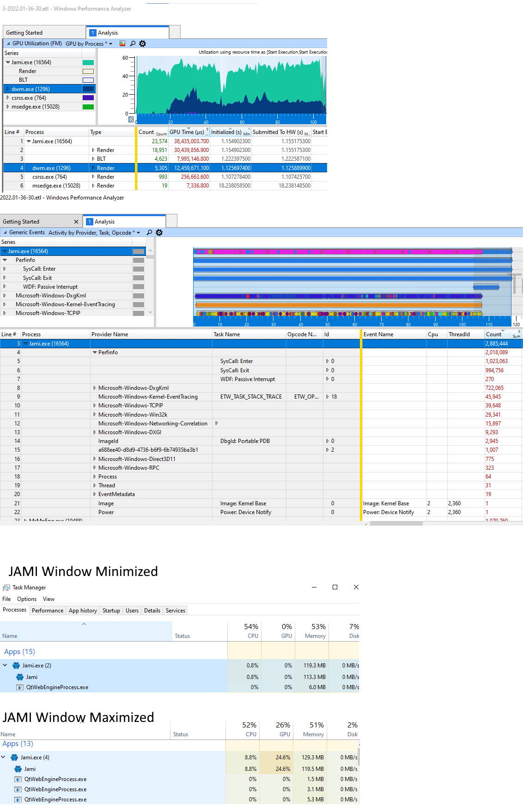Open the Details tab in Task Manager
This screenshot has width=523, height=812.
pos(152,611)
